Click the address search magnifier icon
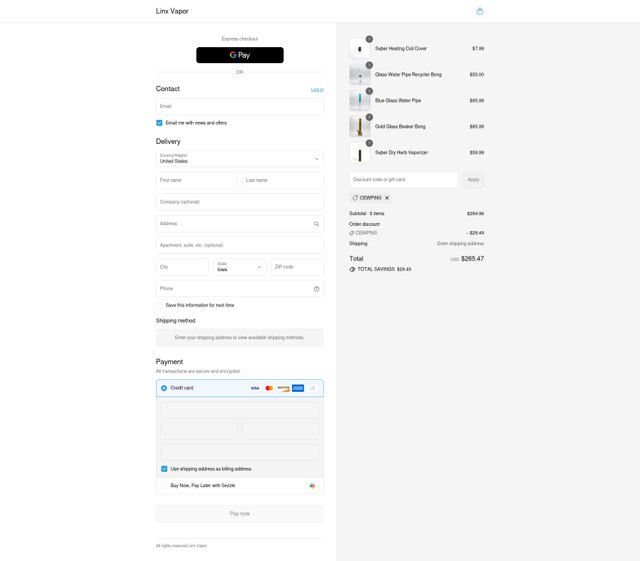This screenshot has height=561, width=640. 316,224
